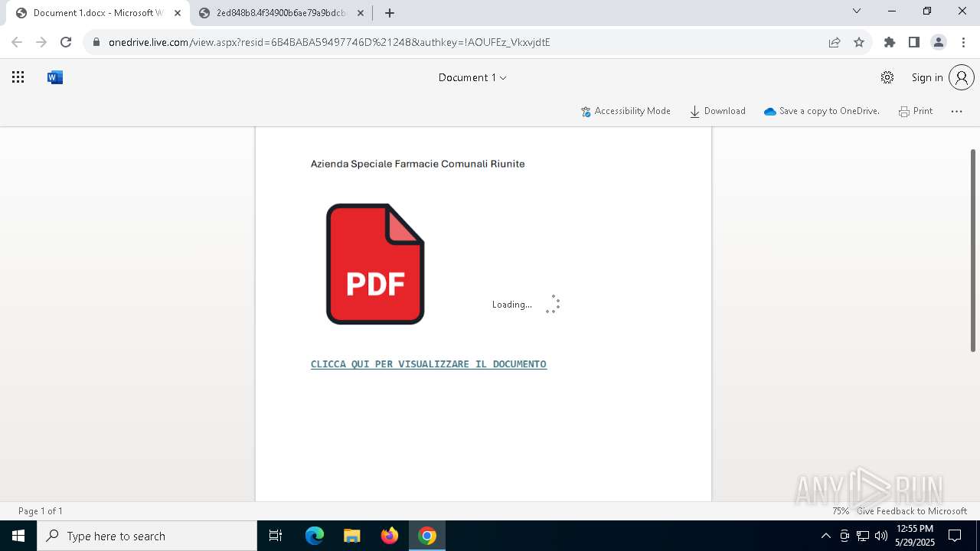The image size is (980, 551).
Task: Open the taskbar clock and date
Action: pos(915,536)
